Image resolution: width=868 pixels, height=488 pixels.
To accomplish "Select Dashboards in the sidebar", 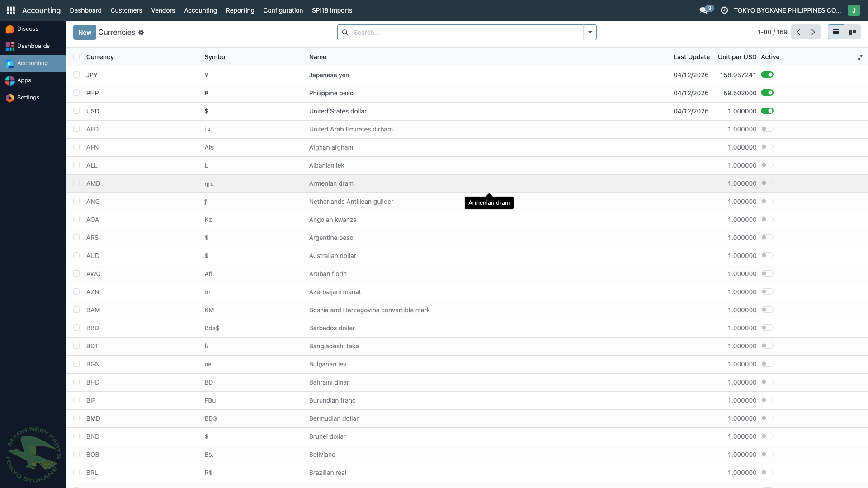I will pyautogui.click(x=33, y=46).
